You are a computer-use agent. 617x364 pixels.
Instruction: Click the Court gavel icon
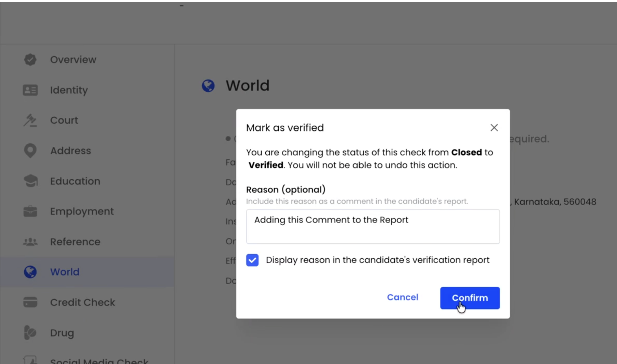click(x=30, y=120)
